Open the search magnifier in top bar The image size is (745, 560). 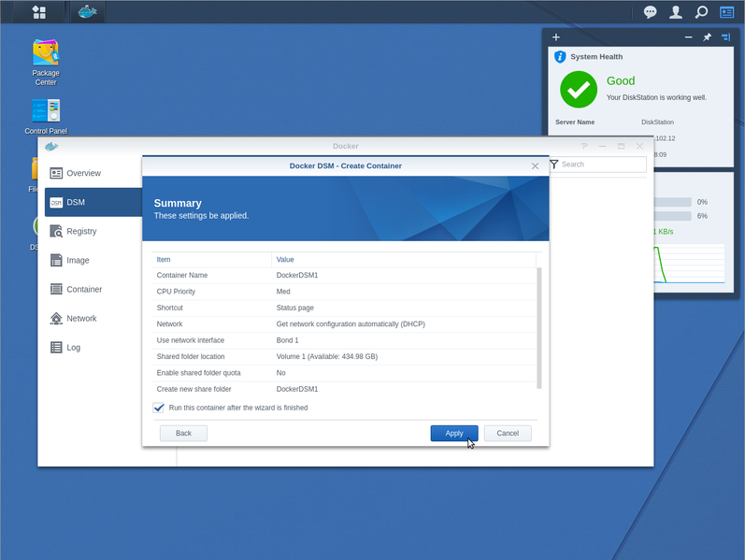point(701,12)
